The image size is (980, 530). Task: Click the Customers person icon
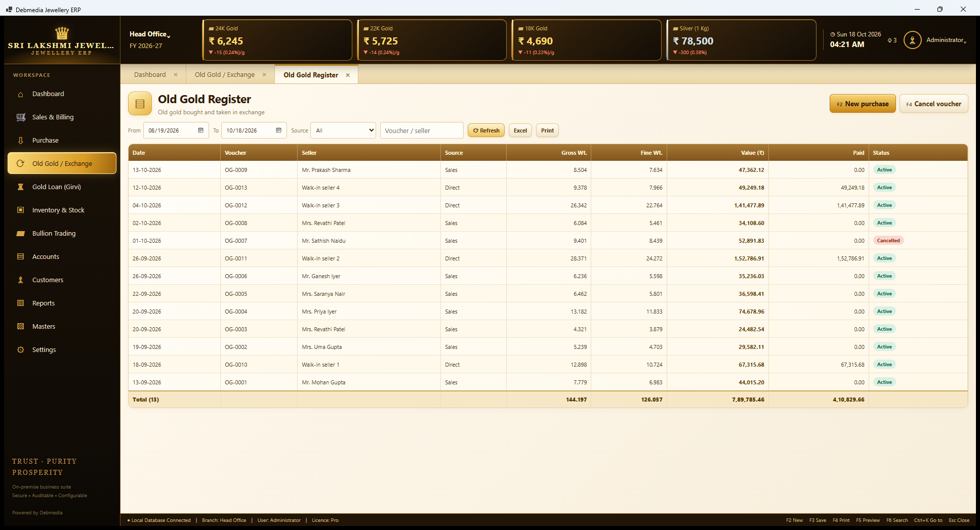point(21,280)
